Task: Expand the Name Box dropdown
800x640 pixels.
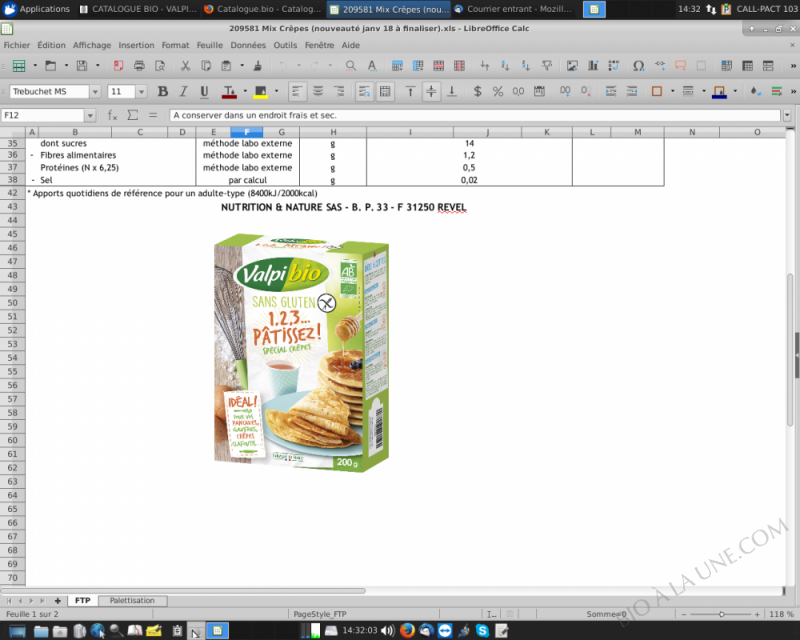Action: (x=90, y=115)
